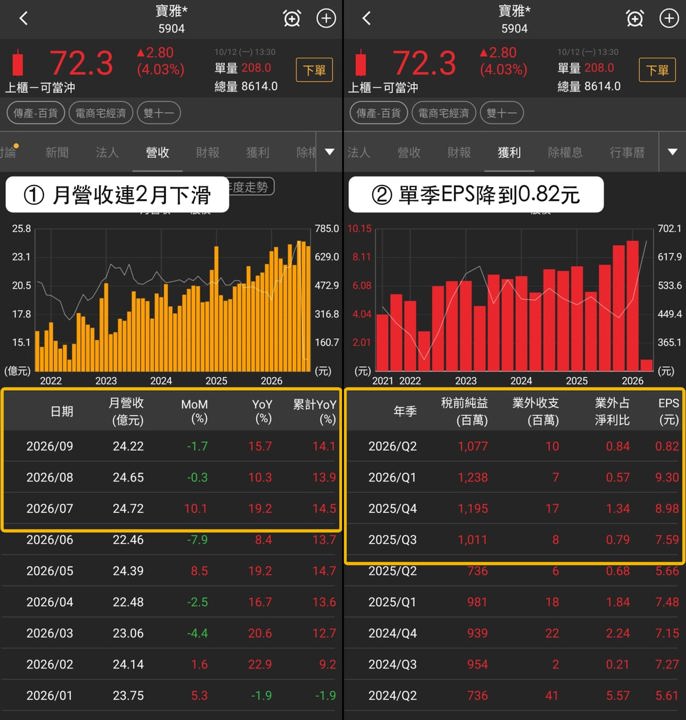Image resolution: width=686 pixels, height=720 pixels.
Task: Select 傳產-百貨 tag in left panel
Action: click(x=35, y=113)
